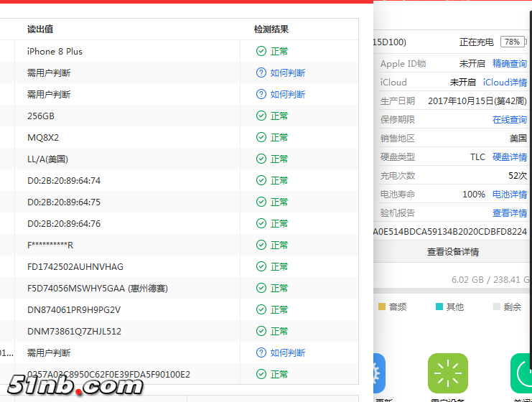Click the green checkmark beside 256GB row

(x=261, y=116)
